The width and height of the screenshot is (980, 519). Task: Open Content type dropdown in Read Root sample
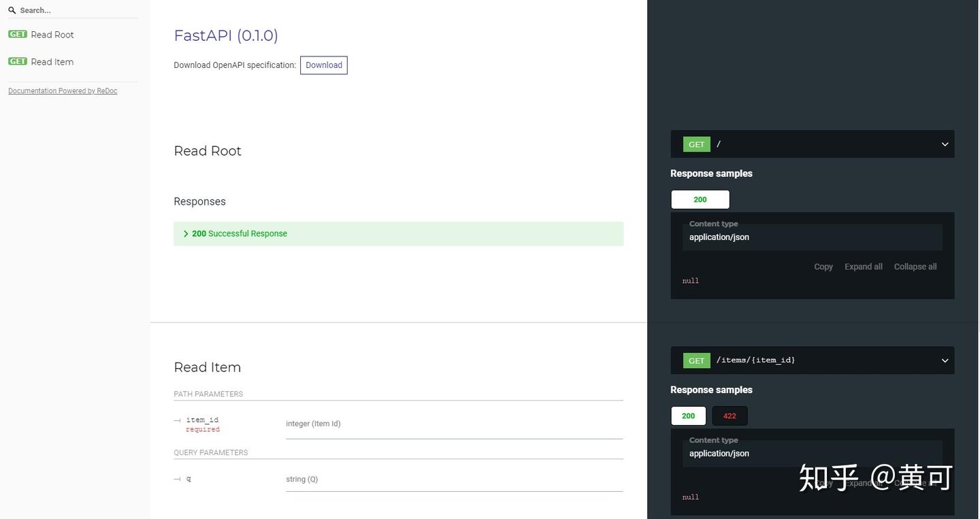[813, 237]
